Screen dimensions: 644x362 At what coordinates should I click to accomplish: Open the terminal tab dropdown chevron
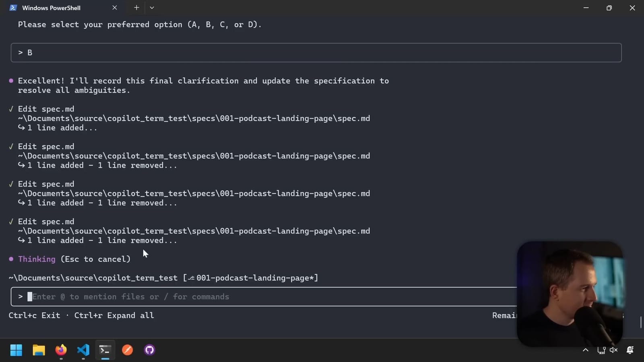[x=152, y=7]
